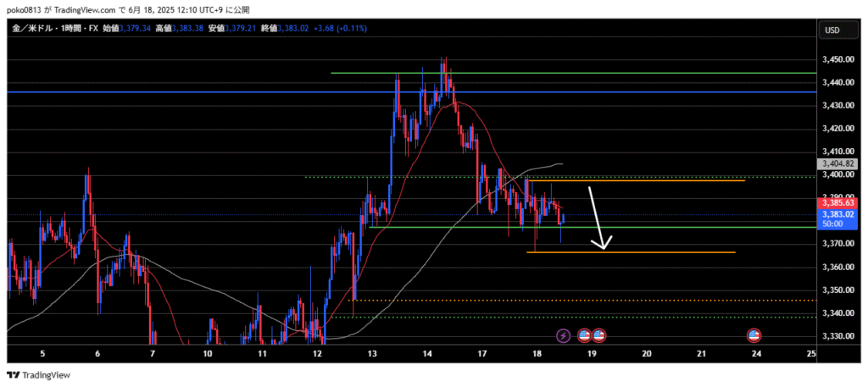868x387 pixels.
Task: Select the orange dotted horizontal line
Action: pyautogui.click(x=593, y=300)
